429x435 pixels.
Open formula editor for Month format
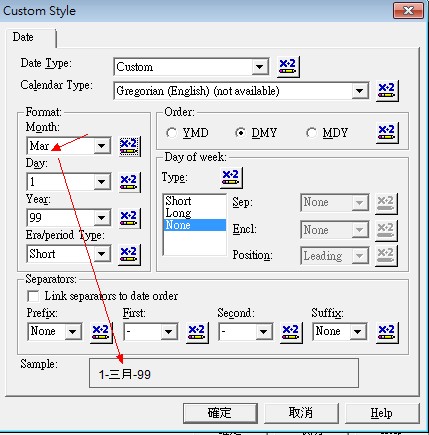(130, 146)
